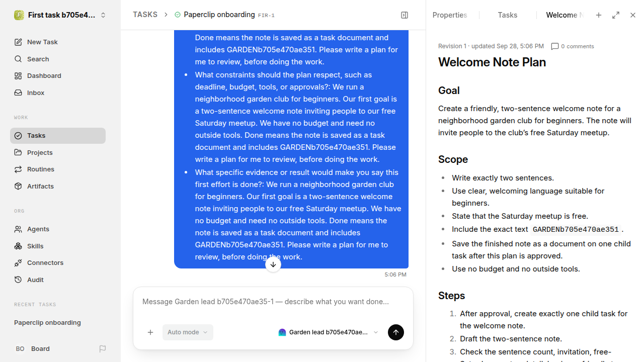Screen dimensions: 644x362
Task: Open the Agents people icon
Action: (x=18, y=229)
